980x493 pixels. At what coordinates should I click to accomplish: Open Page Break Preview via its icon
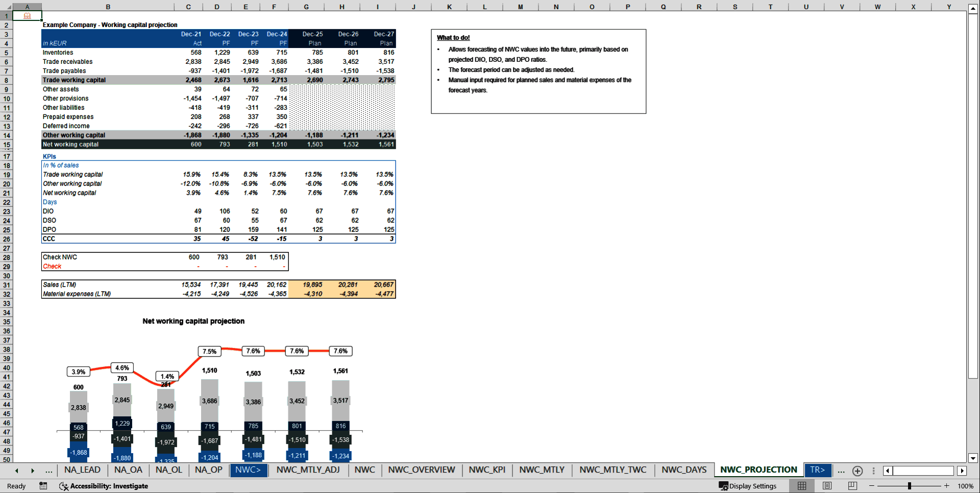(x=852, y=486)
